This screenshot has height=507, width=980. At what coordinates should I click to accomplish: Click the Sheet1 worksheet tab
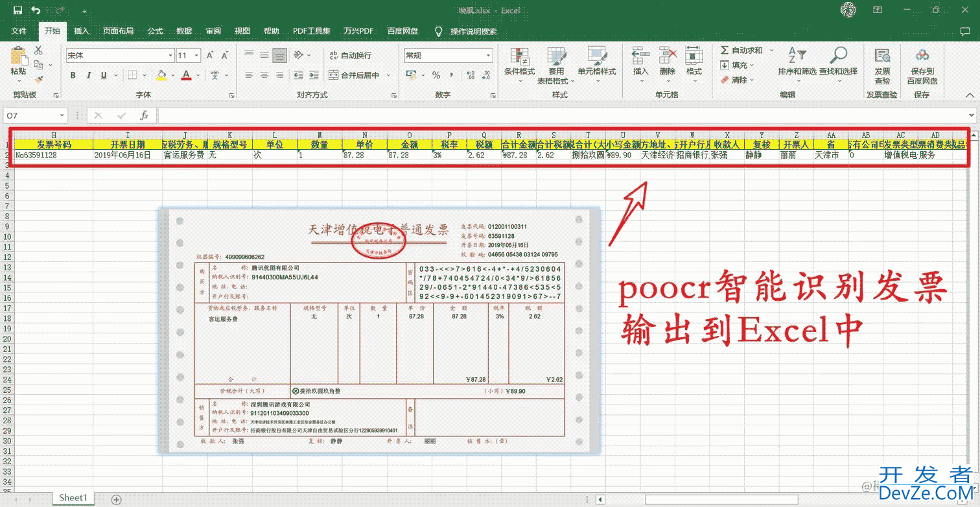click(73, 498)
